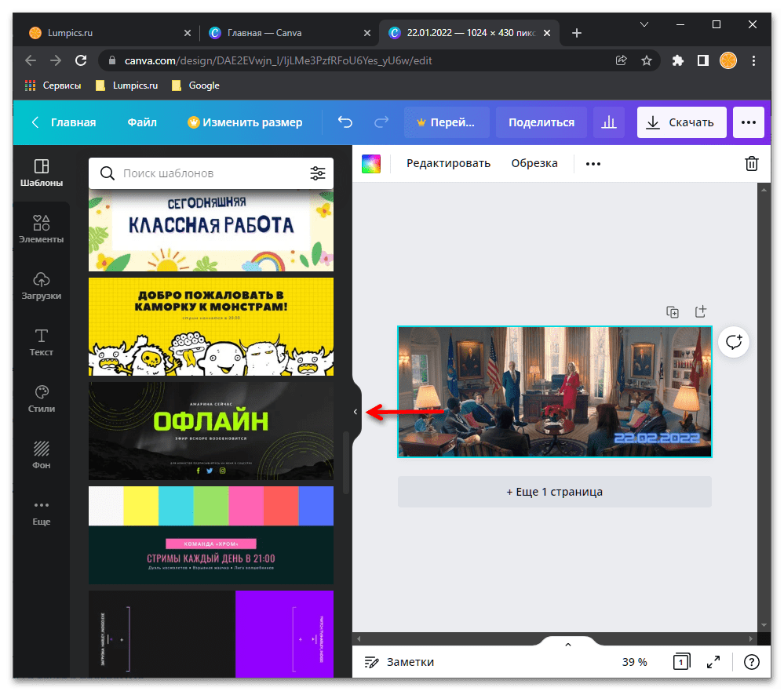Open Chrome tab search dropdown arrow
Image resolution: width=784 pixels, height=691 pixels.
(644, 24)
